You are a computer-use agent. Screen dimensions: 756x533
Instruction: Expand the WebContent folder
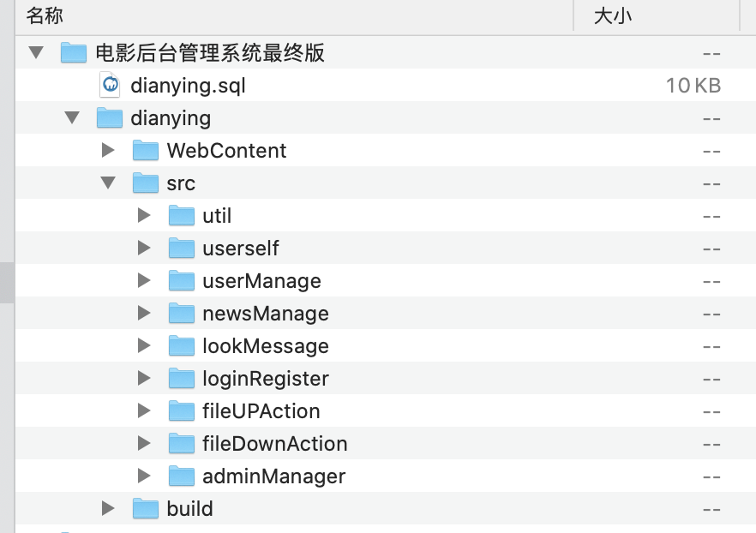point(108,150)
